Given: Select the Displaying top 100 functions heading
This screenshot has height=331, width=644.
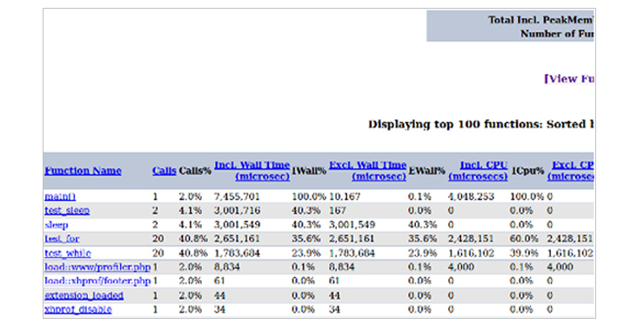Looking at the screenshot, I should click(x=481, y=125).
